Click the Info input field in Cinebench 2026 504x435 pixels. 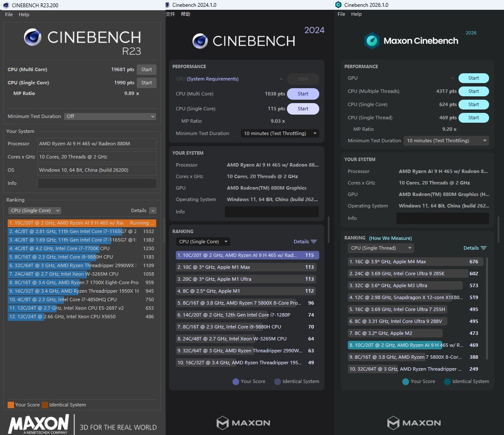point(443,218)
